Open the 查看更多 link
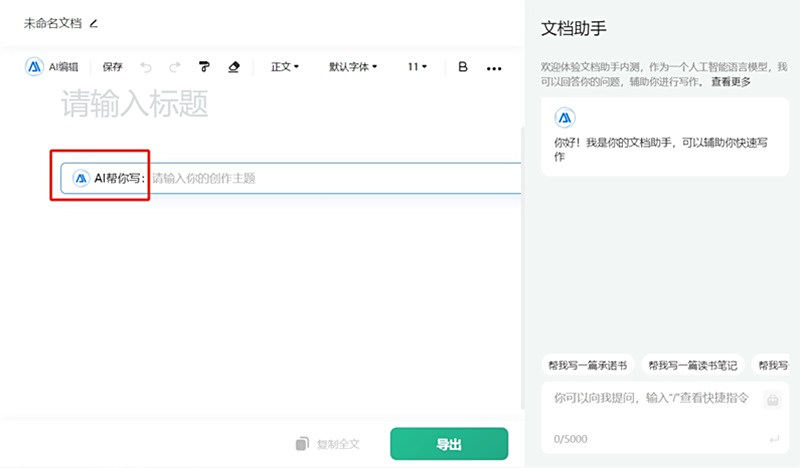The height and width of the screenshot is (468, 800). click(x=731, y=82)
